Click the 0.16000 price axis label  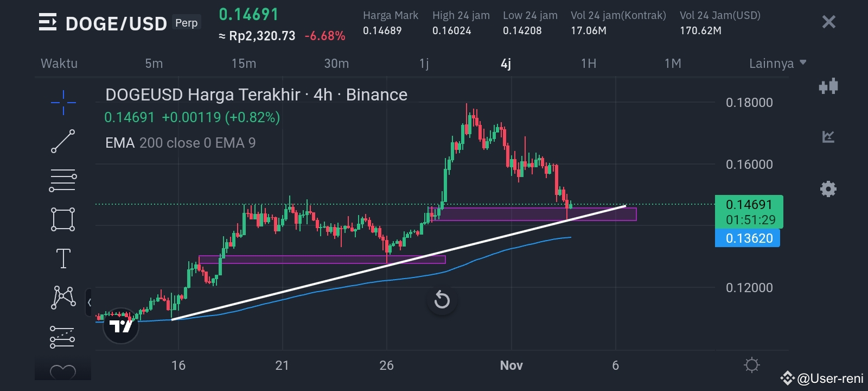[749, 165]
